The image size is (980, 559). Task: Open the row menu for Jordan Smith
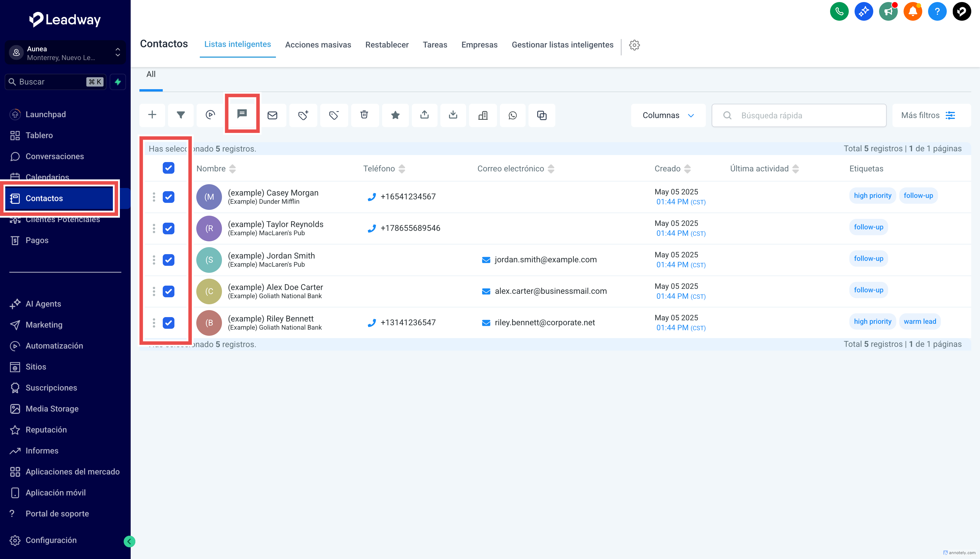pos(154,260)
